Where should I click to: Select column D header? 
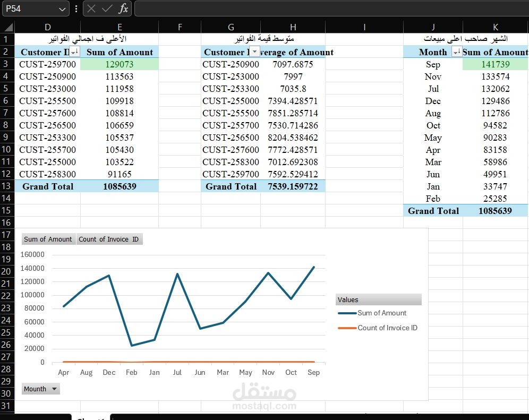tap(48, 27)
